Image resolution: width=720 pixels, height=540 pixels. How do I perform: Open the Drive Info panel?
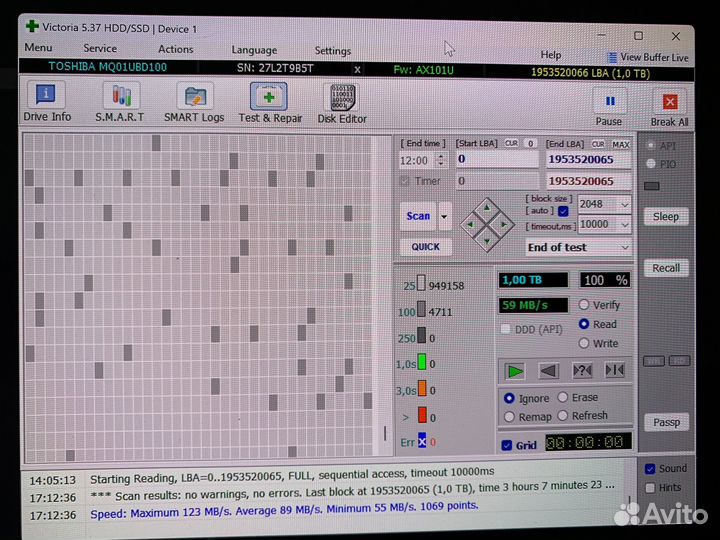tap(47, 103)
